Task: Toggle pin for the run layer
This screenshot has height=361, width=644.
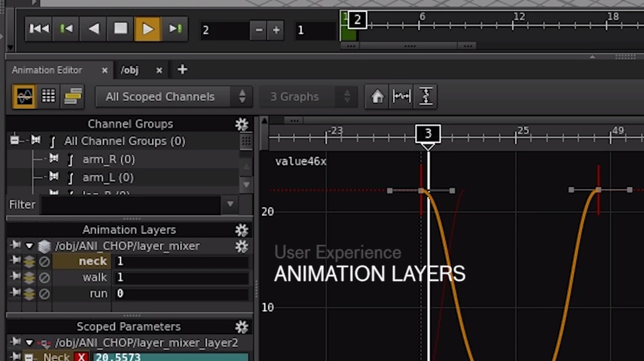Action: click(15, 294)
